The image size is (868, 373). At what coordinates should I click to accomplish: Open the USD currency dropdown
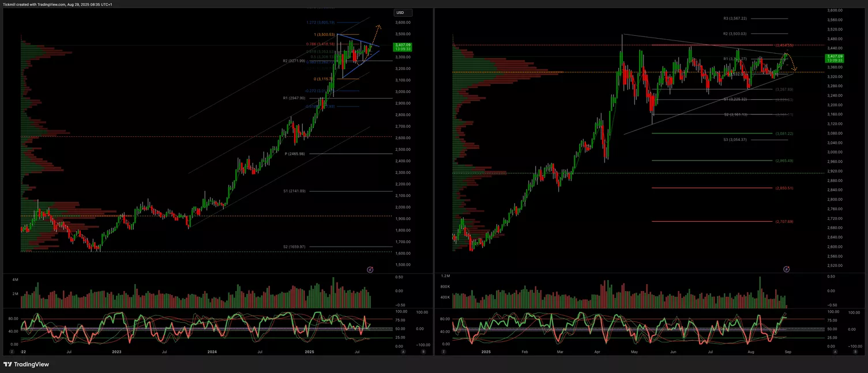click(x=400, y=13)
